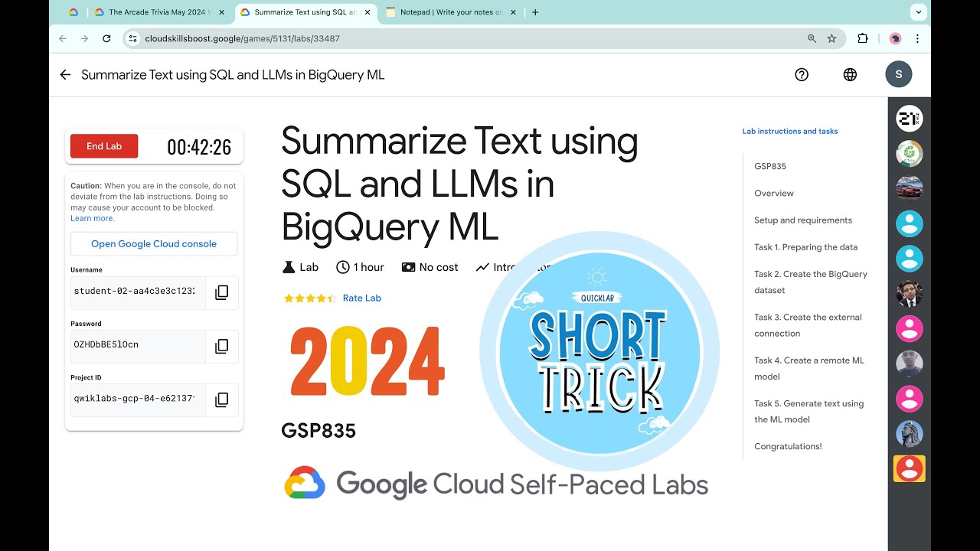The width and height of the screenshot is (980, 551).
Task: Close the Arcade Trivia May 2024 tab
Action: pos(221,12)
